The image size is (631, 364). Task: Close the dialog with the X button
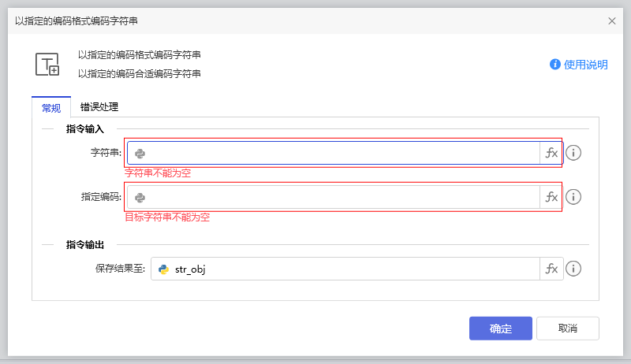612,21
